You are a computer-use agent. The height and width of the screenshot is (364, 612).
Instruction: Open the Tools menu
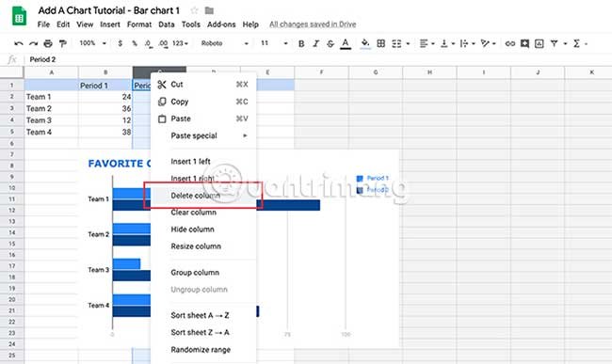[x=191, y=24]
